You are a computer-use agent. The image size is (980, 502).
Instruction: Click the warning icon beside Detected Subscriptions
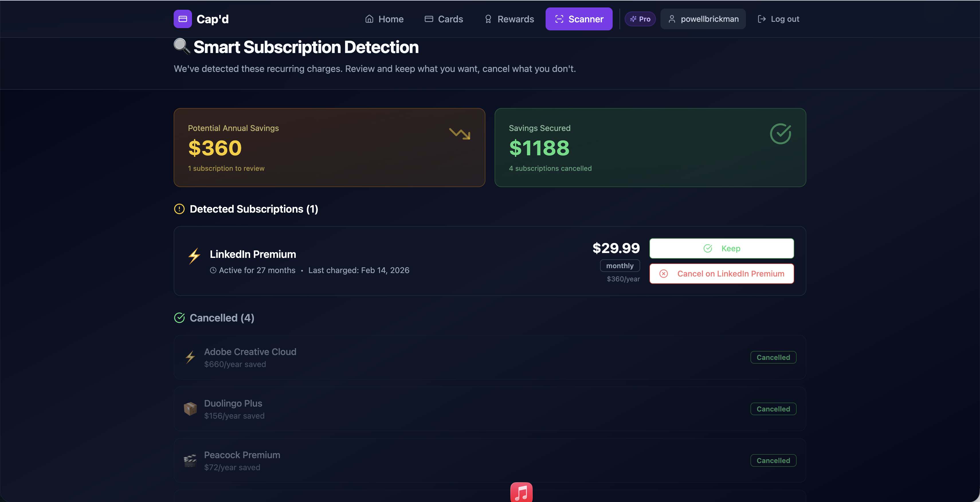pos(179,209)
